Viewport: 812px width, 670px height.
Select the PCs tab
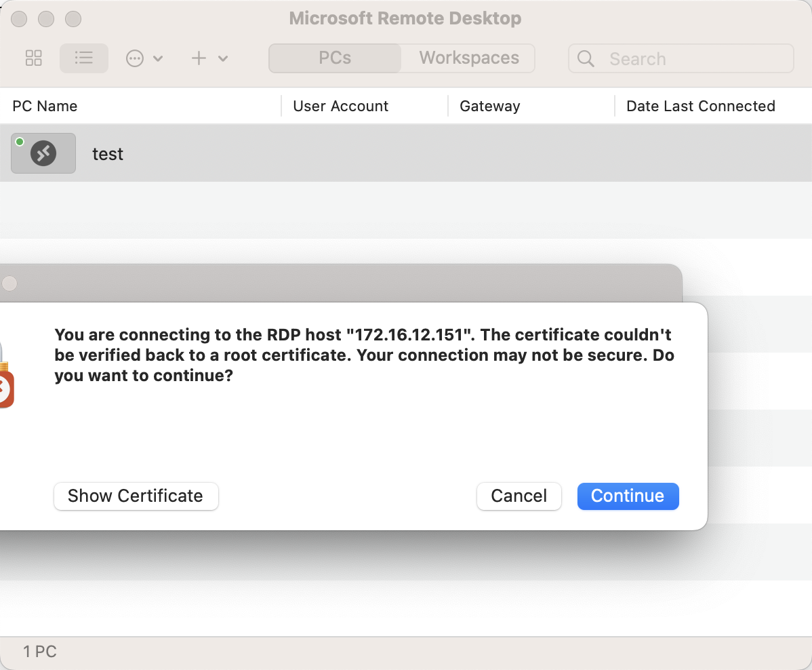tap(335, 58)
